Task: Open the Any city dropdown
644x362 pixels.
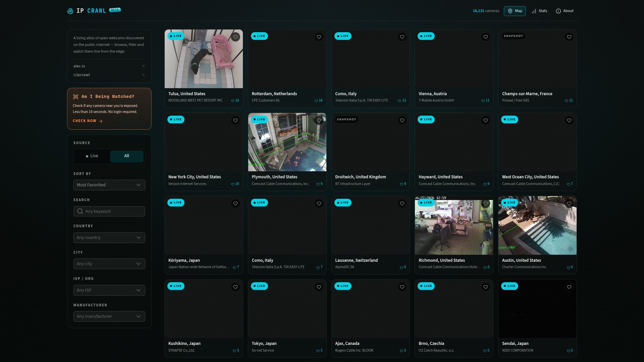Action: (109, 264)
